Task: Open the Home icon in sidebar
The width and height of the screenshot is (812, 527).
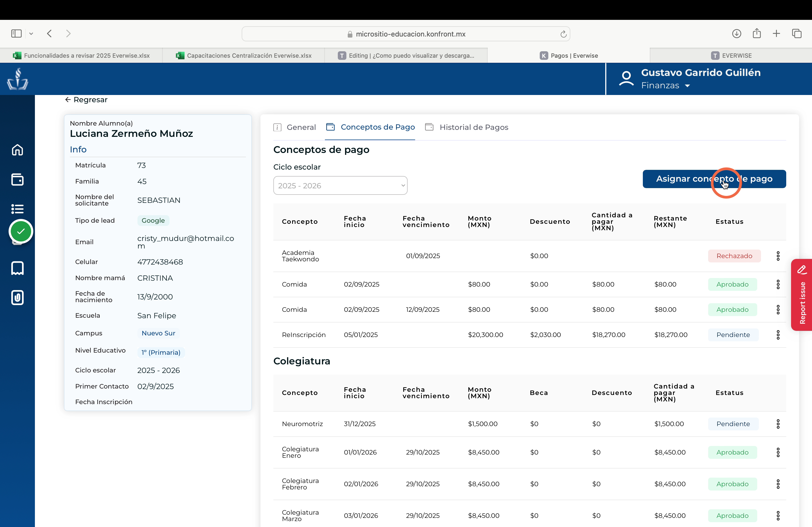Action: (x=17, y=150)
